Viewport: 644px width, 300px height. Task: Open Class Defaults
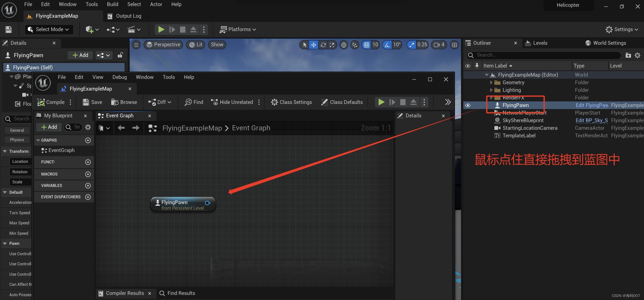(x=342, y=102)
